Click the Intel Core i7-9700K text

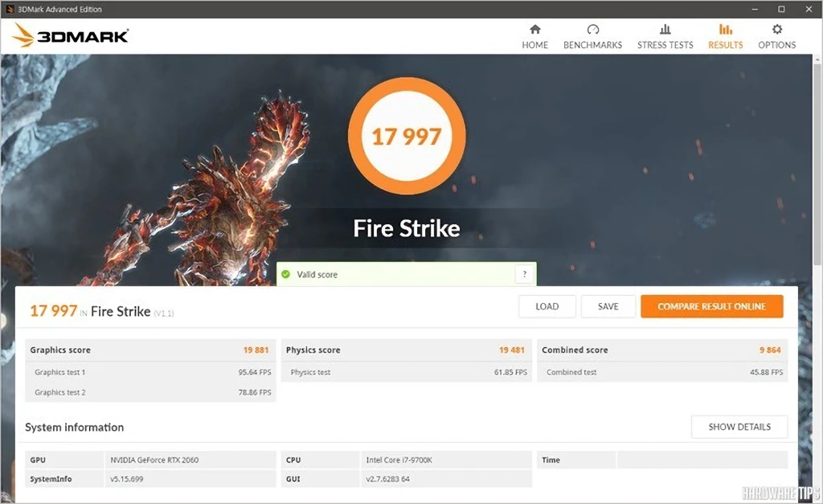399,460
